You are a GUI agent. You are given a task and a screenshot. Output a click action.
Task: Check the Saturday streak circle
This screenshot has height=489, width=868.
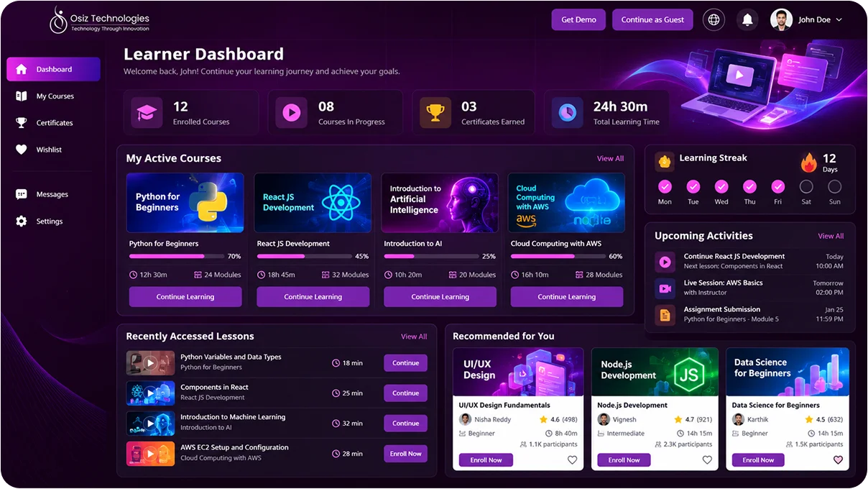[806, 187]
